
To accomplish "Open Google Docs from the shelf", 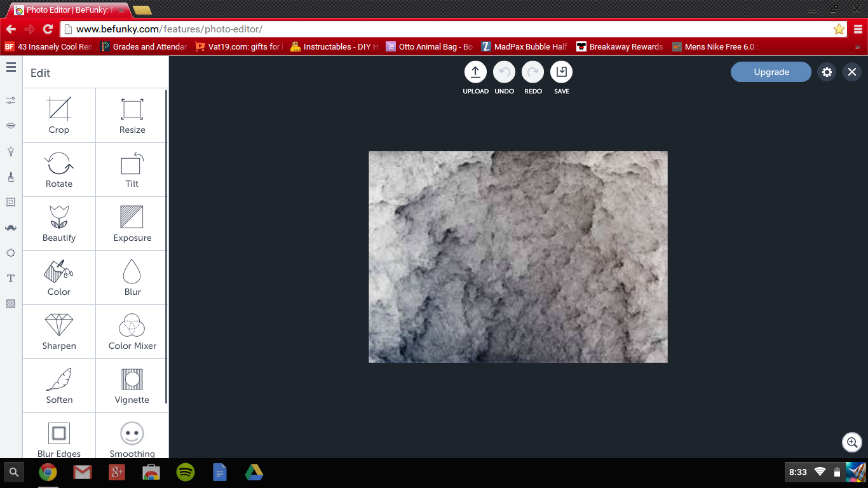I will coord(220,472).
